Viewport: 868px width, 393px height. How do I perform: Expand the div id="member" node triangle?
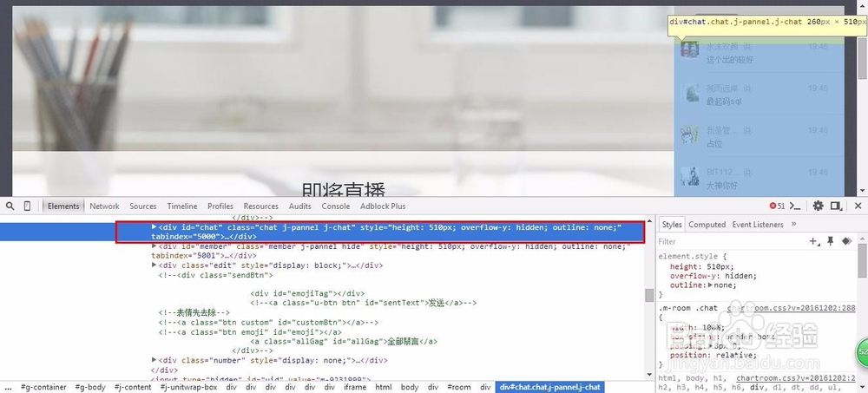[x=155, y=246]
